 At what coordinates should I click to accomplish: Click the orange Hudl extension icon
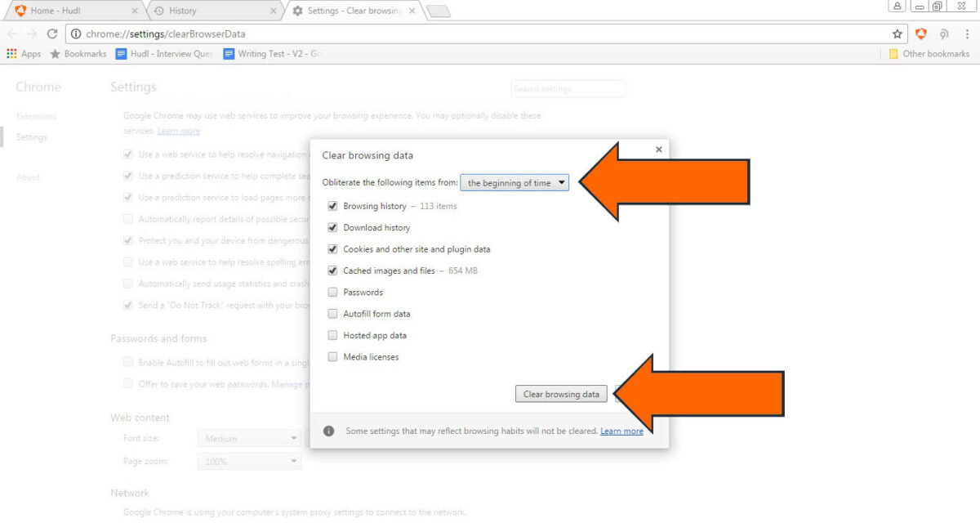(x=921, y=34)
